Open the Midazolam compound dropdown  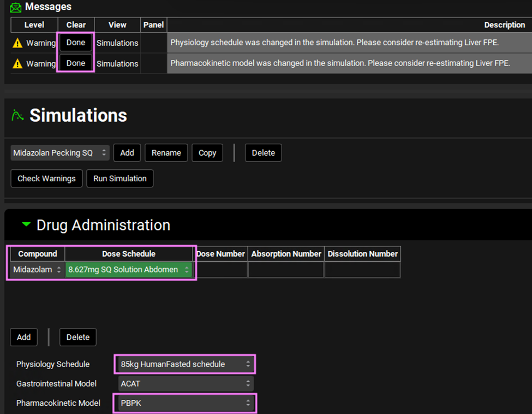coord(37,270)
